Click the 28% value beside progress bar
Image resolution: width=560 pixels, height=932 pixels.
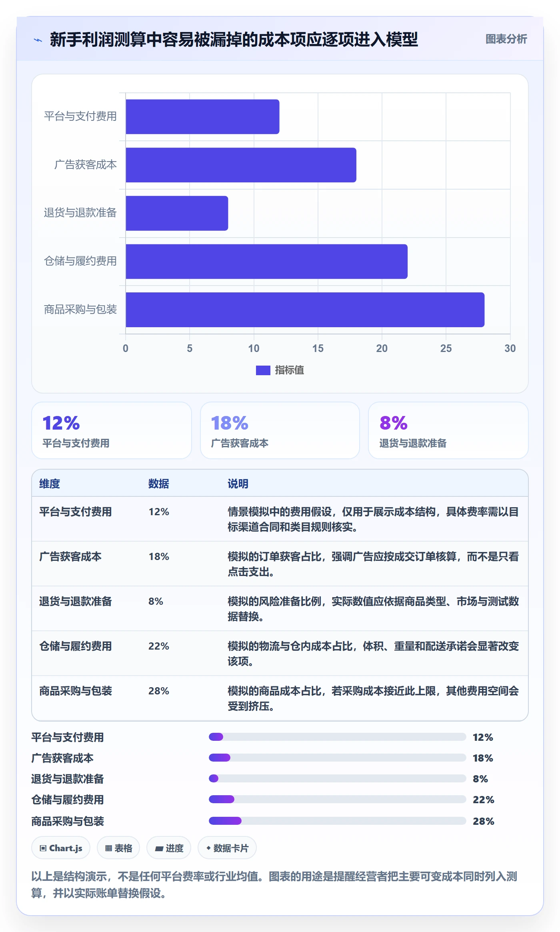tap(484, 821)
